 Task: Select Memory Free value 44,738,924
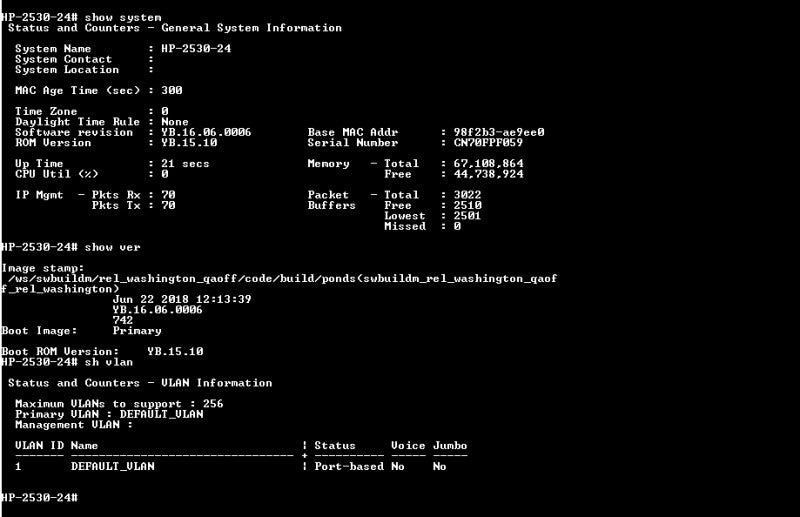coord(488,174)
